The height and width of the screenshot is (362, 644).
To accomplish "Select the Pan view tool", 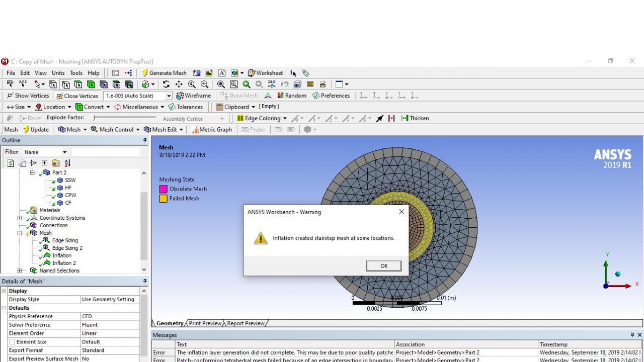I will [179, 84].
